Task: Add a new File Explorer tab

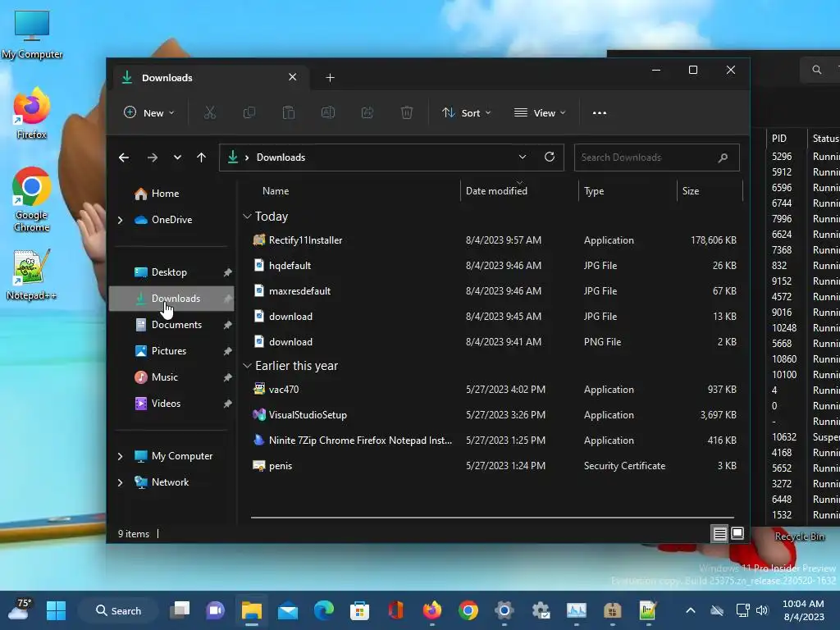Action: [x=330, y=78]
